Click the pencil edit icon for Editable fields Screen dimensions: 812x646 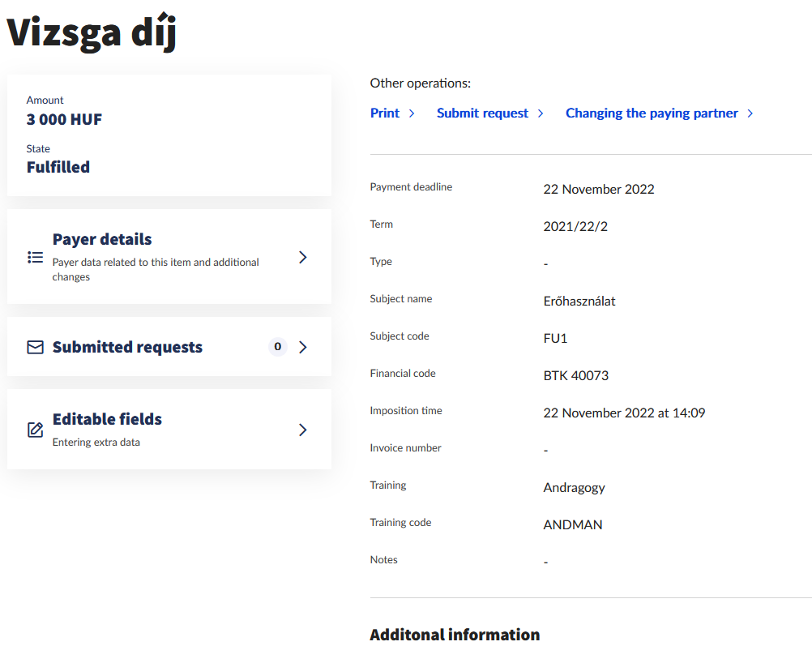click(x=35, y=430)
